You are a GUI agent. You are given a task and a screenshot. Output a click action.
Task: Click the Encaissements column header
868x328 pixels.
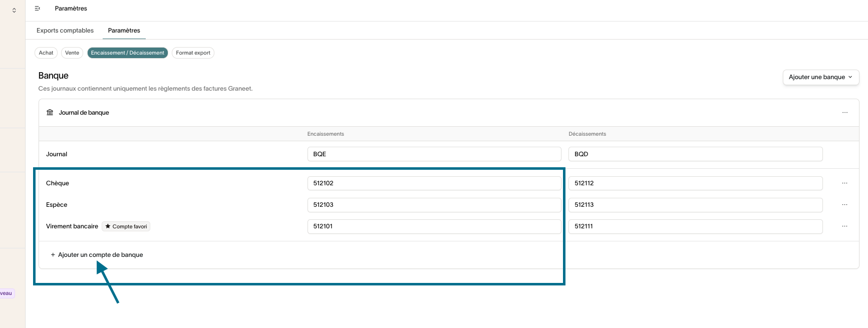[x=326, y=134]
